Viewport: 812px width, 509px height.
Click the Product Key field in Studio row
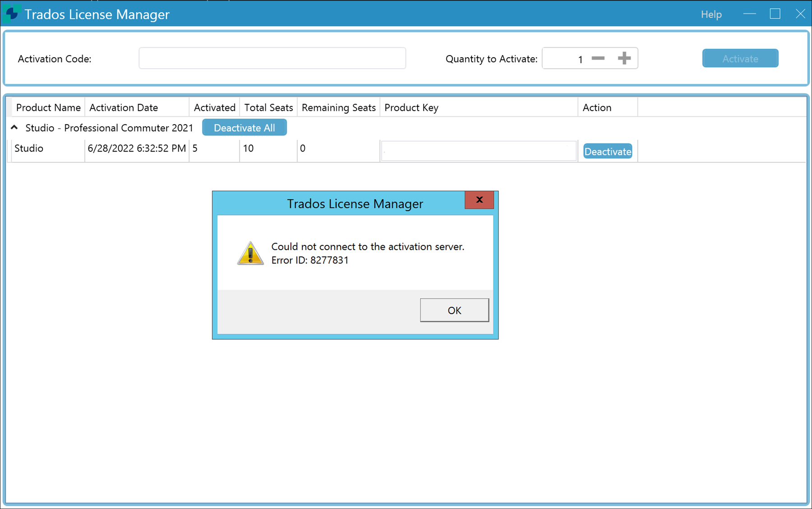(479, 151)
